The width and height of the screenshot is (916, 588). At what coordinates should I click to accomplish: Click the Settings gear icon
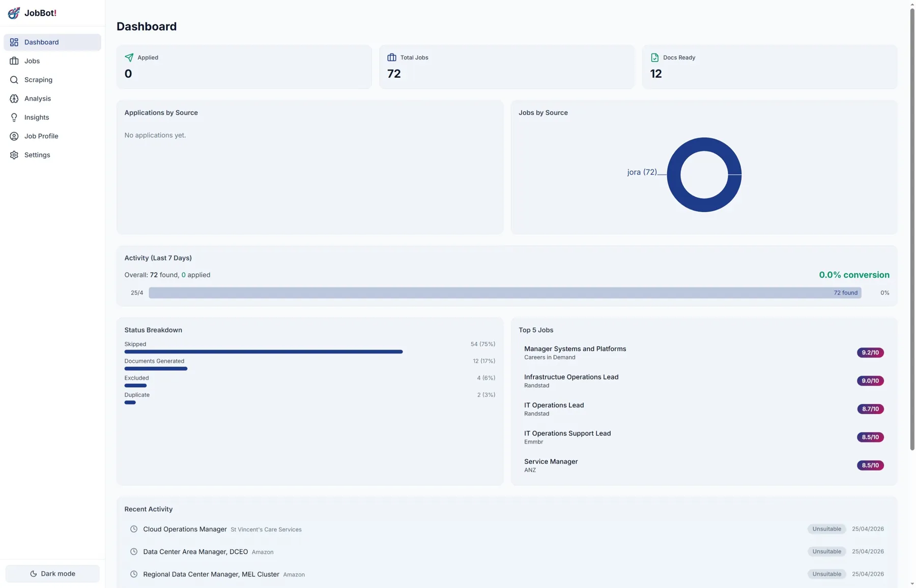14,155
